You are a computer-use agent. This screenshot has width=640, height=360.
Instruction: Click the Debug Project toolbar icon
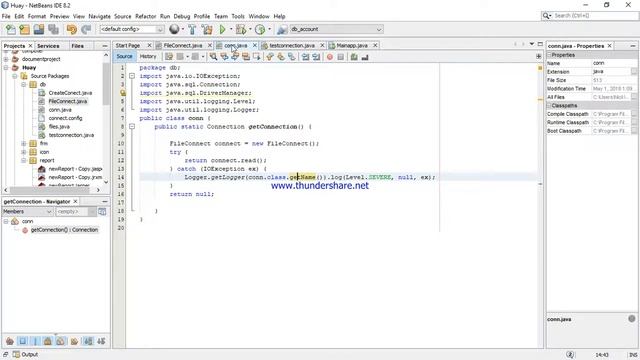coord(241,29)
